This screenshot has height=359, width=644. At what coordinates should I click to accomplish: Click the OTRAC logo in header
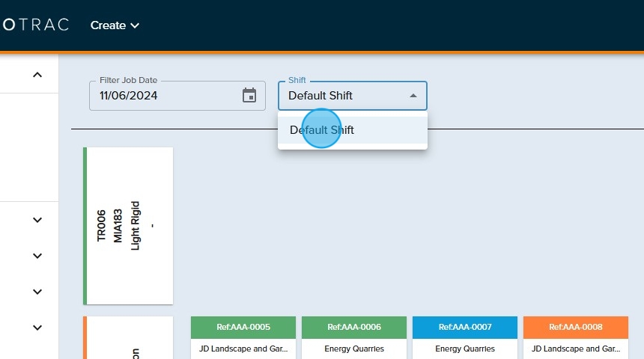pos(34,25)
